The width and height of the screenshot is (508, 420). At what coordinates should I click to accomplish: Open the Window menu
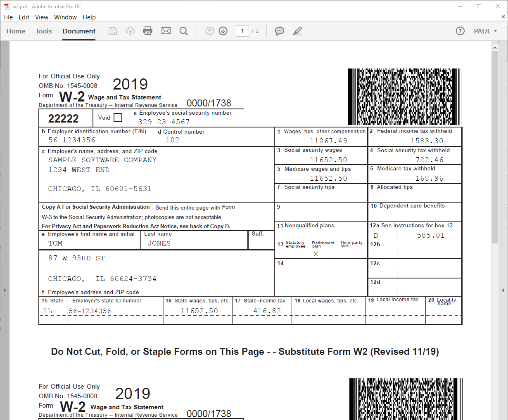[65, 17]
